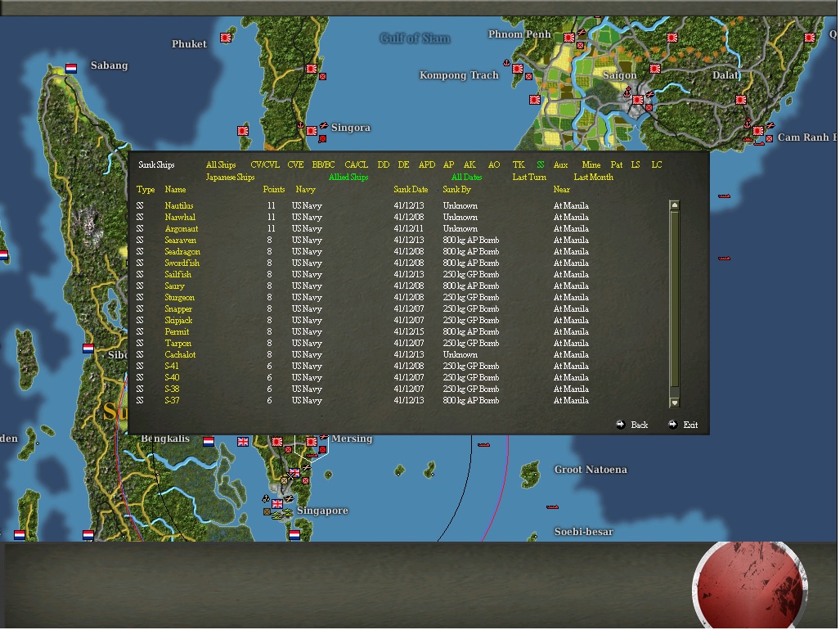This screenshot has width=840, height=630.
Task: Click the scrollbar down arrow
Action: pos(675,403)
